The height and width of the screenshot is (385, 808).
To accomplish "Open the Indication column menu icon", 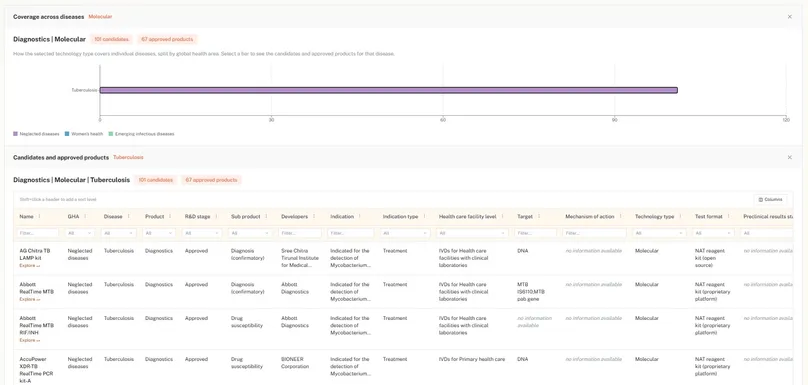I will click(359, 216).
